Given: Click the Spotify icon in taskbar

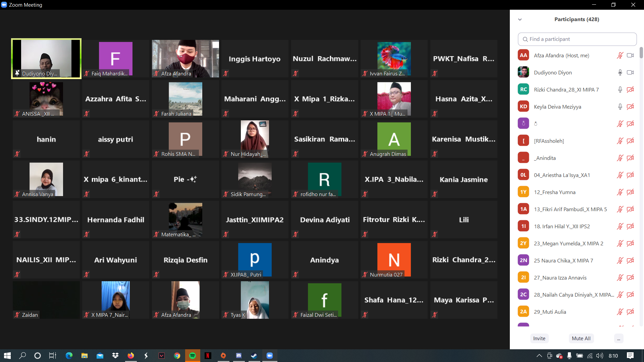Looking at the screenshot, I should pos(193,356).
